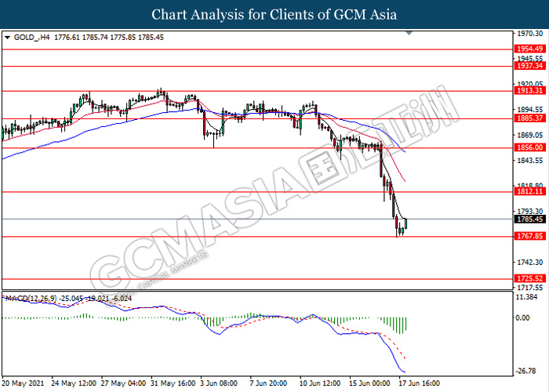Open the GOLD_,H4 symbol dropdown arrow
This screenshot has width=549, height=392.
coord(7,38)
